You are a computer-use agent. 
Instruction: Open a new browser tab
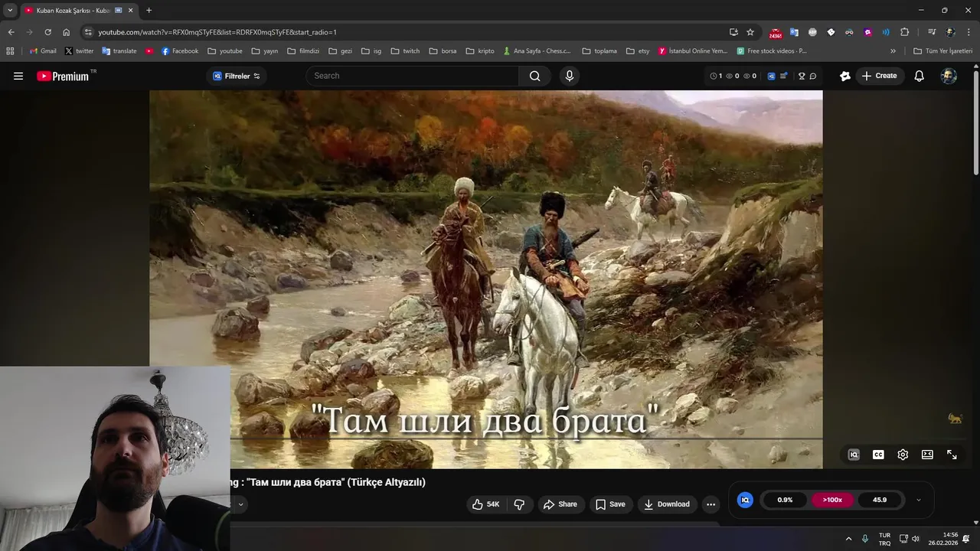[149, 10]
